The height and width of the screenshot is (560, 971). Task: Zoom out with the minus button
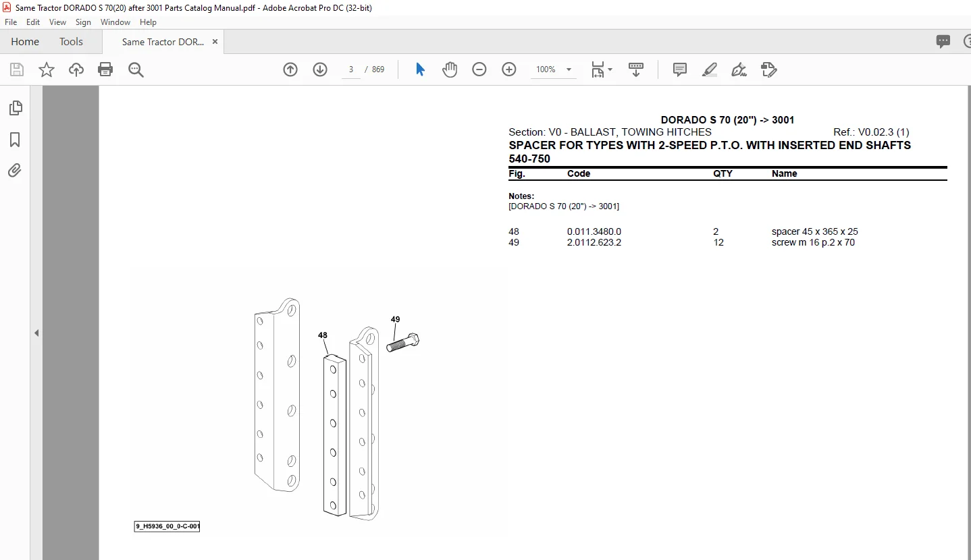pyautogui.click(x=479, y=69)
